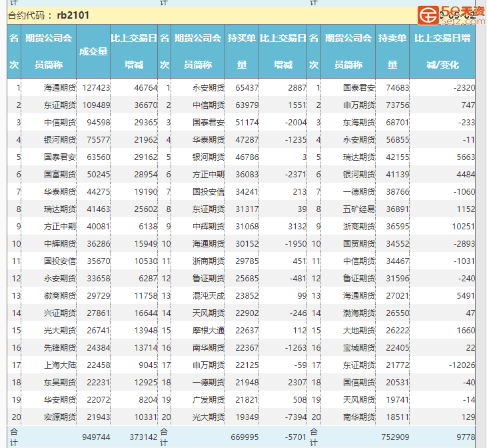Select 东吴期货 volume 22231

99,382
